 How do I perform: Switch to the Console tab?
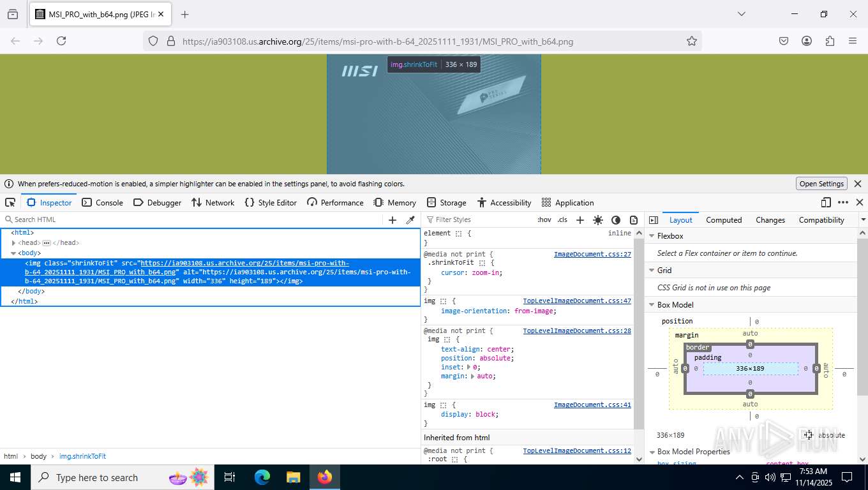pyautogui.click(x=102, y=202)
